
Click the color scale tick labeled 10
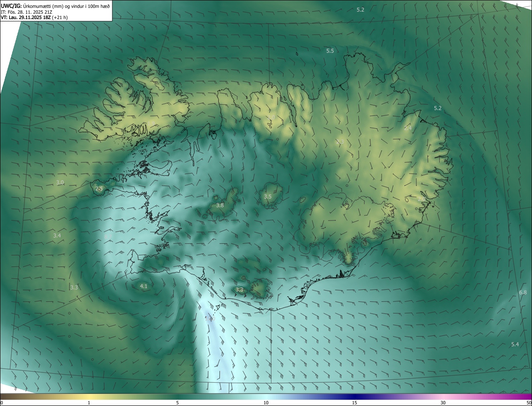pyautogui.click(x=266, y=403)
